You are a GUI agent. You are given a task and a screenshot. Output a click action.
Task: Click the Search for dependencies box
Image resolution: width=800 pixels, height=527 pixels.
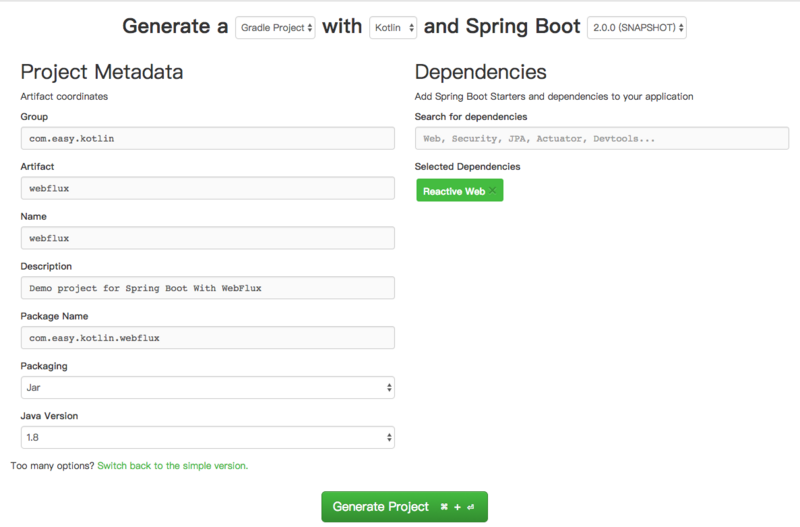coord(602,138)
